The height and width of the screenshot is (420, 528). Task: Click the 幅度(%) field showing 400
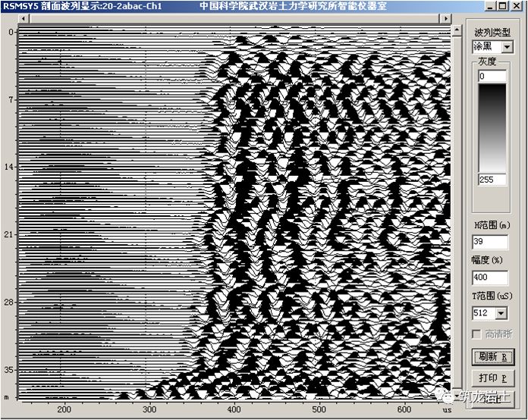pos(490,277)
